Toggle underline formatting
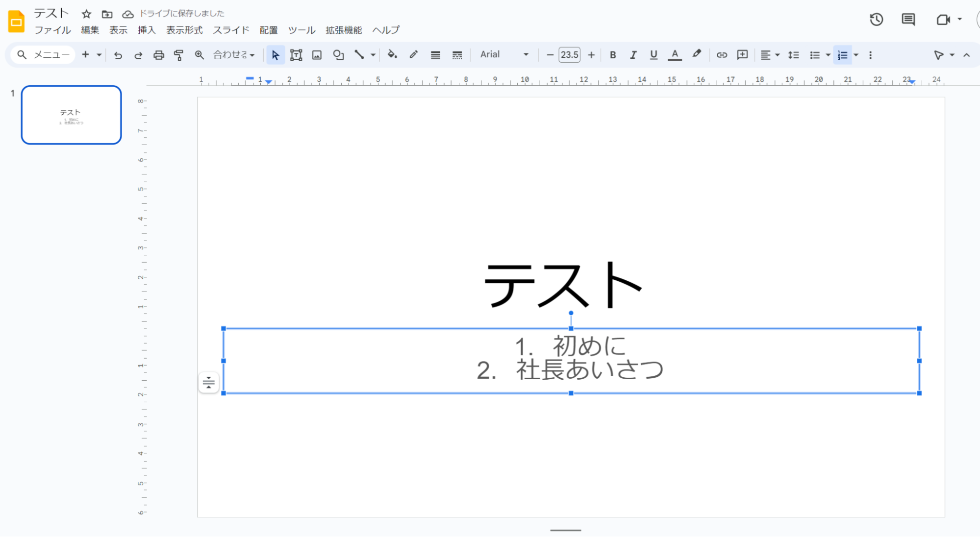Viewport: 980px width, 537px height. pyautogui.click(x=653, y=55)
